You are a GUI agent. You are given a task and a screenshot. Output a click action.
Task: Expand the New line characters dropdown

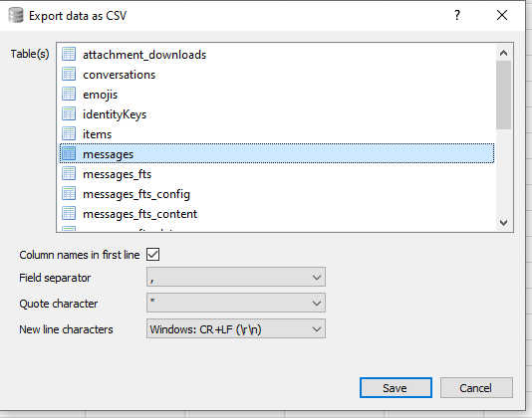(x=236, y=328)
